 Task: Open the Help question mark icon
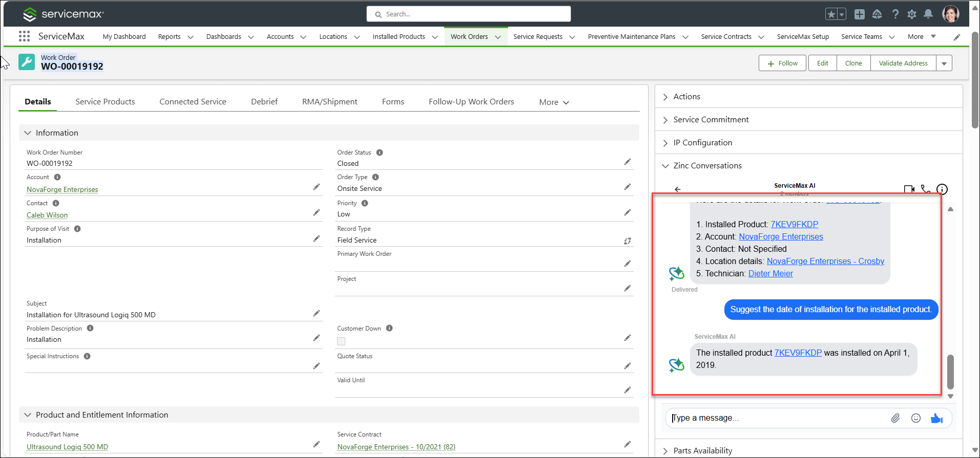point(895,14)
